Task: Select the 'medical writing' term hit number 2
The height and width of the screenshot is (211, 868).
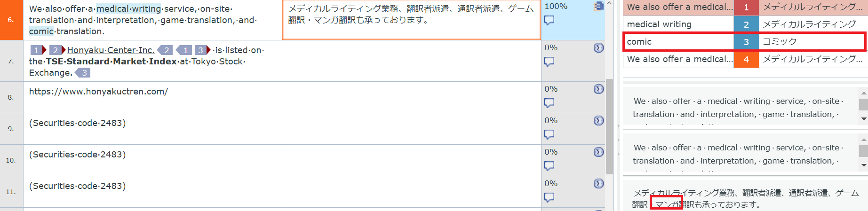Action: 746,24
